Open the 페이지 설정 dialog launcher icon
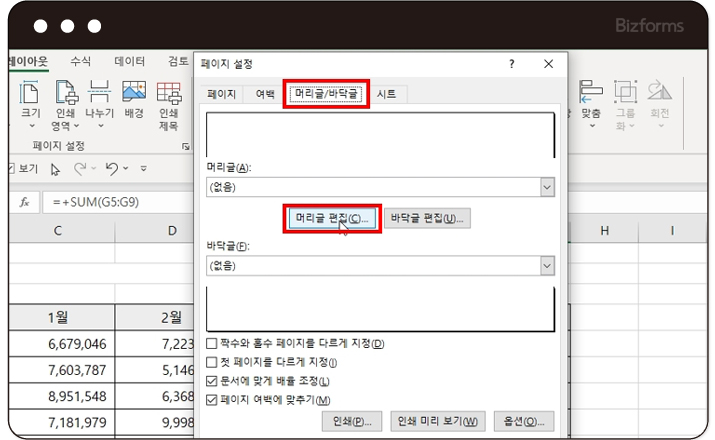The image size is (715, 440). click(186, 146)
